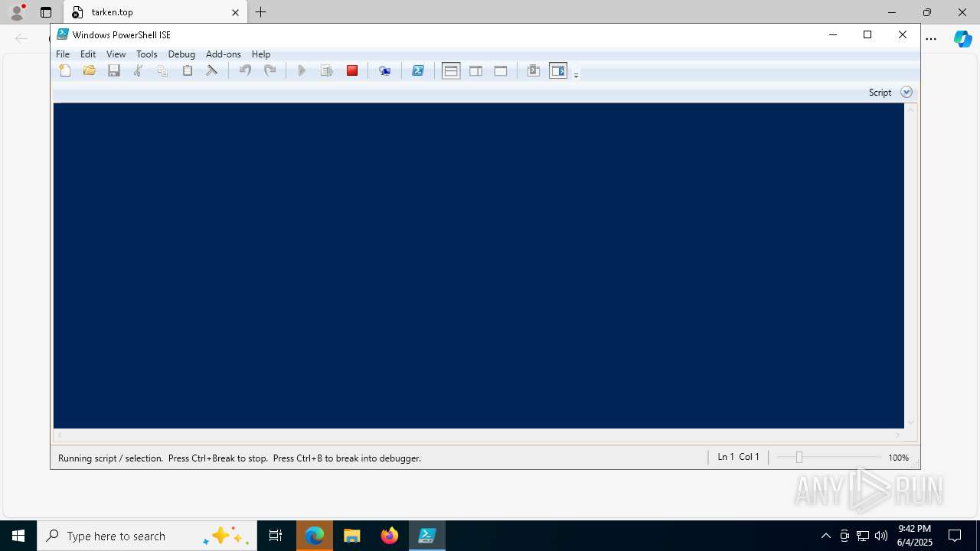Toggle the Command Add-on pane icon
980x551 pixels.
558,70
